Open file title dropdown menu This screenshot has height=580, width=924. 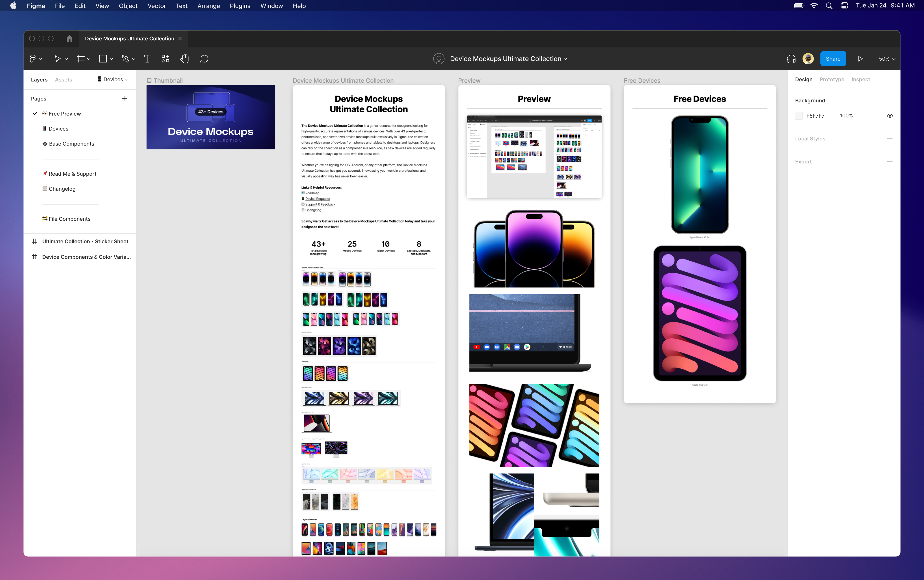click(x=565, y=59)
